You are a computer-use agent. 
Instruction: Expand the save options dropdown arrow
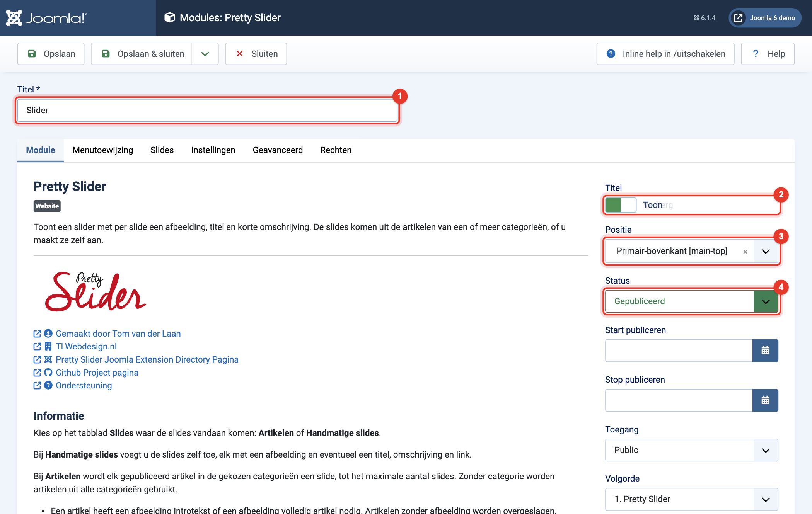click(205, 54)
